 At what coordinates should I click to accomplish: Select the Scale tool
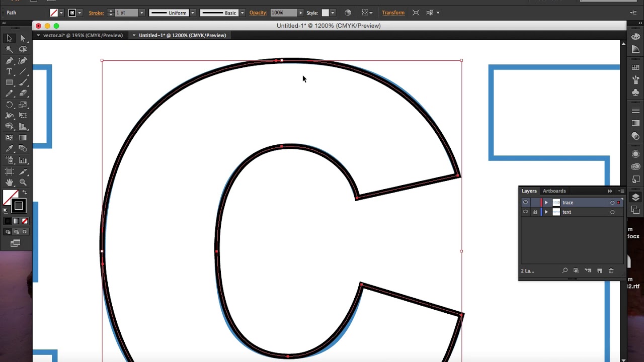23,105
